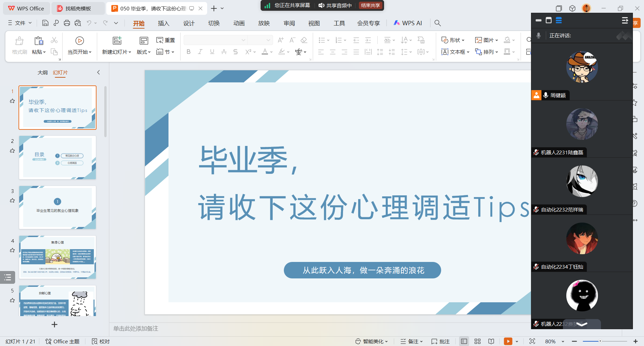Toggle the star on slide 1
This screenshot has width=644, height=346.
coord(12,101)
